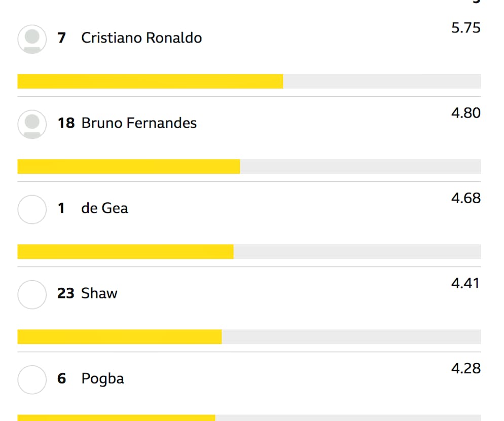Click de Gea's empty avatar circle

32,209
